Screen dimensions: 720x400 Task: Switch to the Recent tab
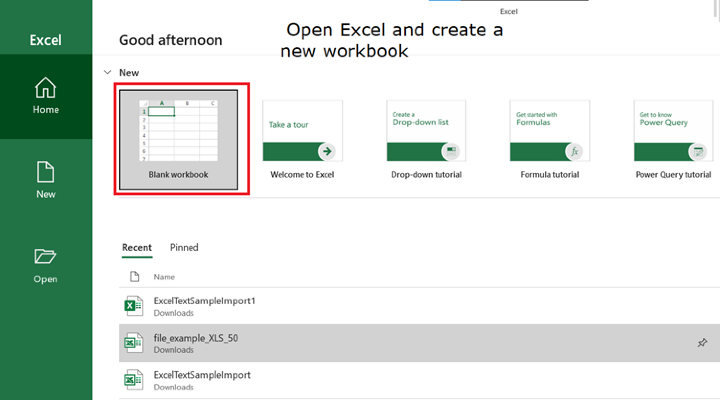(x=137, y=248)
